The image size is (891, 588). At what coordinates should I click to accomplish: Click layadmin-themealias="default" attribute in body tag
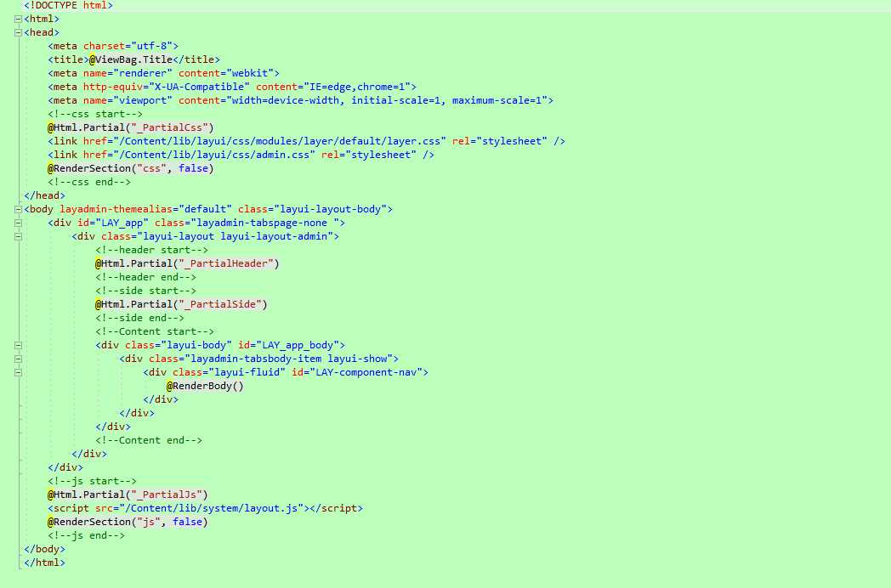pos(146,209)
